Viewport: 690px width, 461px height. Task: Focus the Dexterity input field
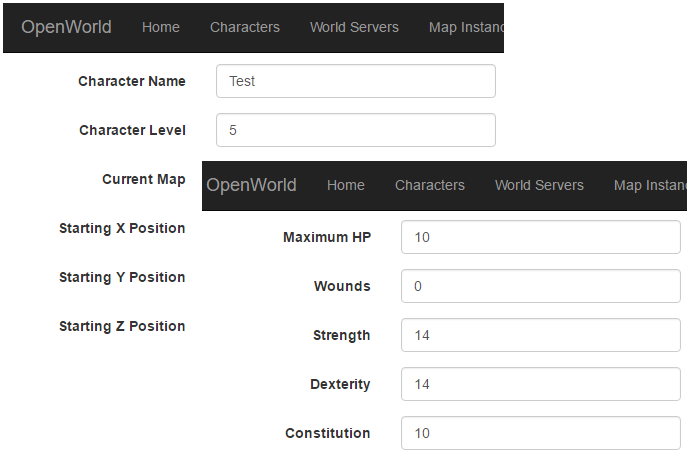[541, 384]
